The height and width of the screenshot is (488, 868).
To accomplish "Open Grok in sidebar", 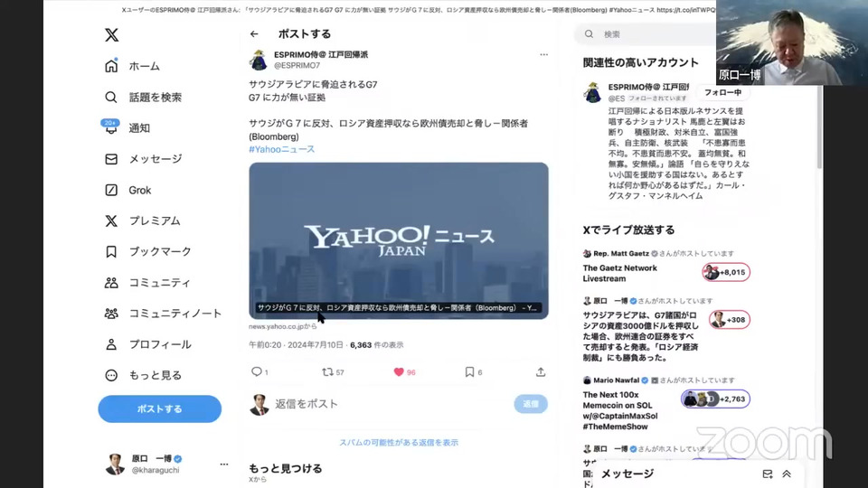I will coord(127,190).
